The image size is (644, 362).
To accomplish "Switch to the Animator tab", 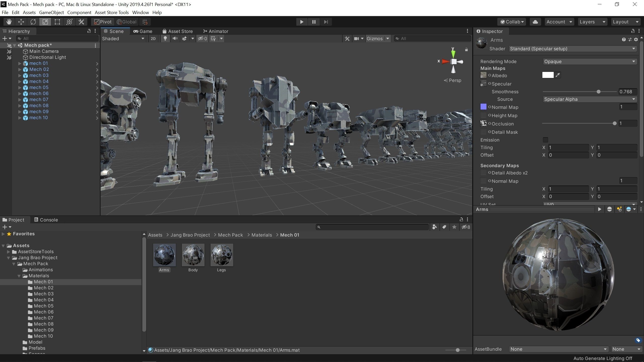I will click(x=216, y=31).
